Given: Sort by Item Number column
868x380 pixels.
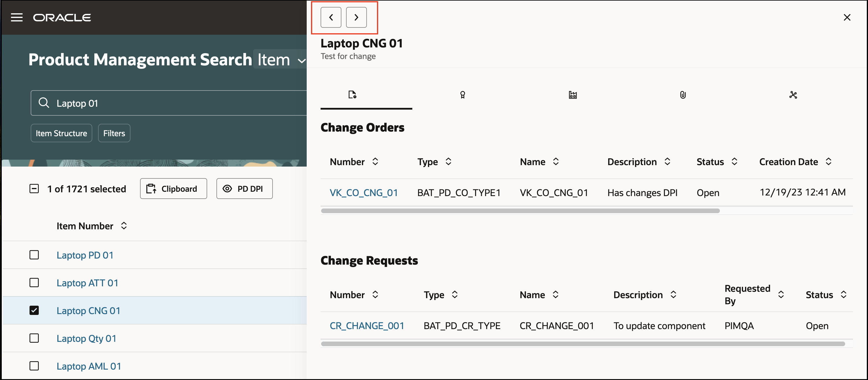Looking at the screenshot, I should pyautogui.click(x=124, y=226).
